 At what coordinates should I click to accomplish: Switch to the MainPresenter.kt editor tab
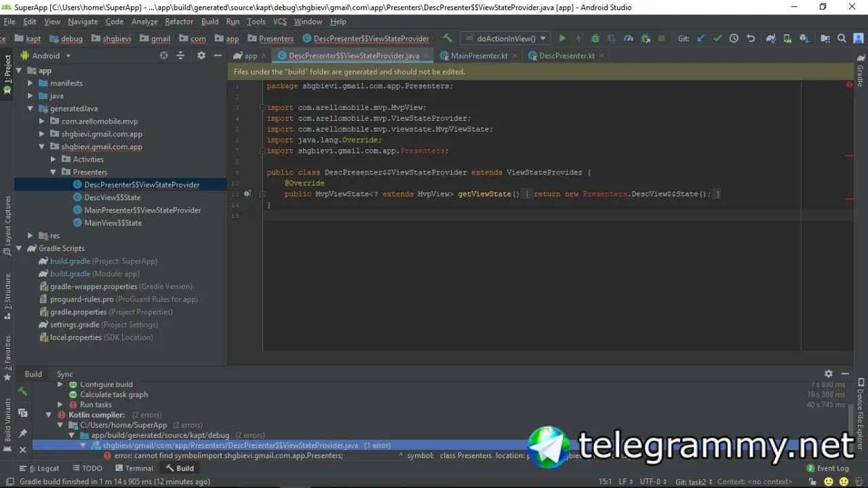click(x=479, y=56)
